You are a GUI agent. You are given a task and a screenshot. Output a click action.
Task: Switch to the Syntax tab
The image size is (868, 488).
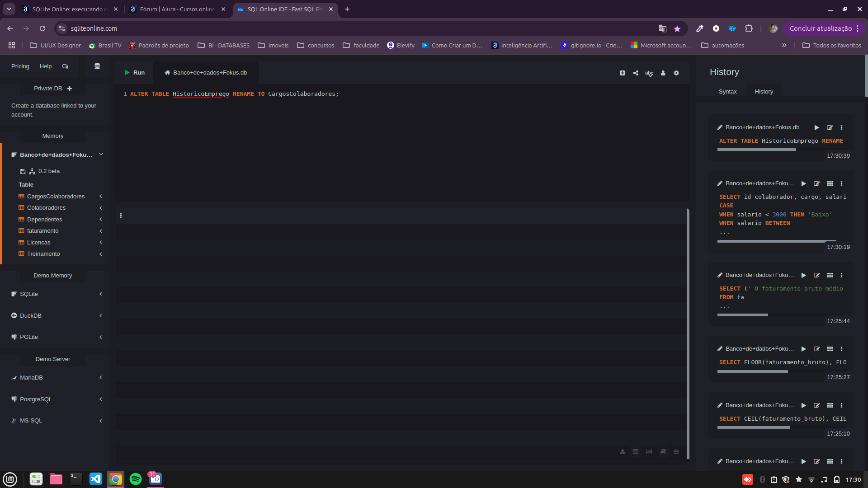tap(727, 92)
